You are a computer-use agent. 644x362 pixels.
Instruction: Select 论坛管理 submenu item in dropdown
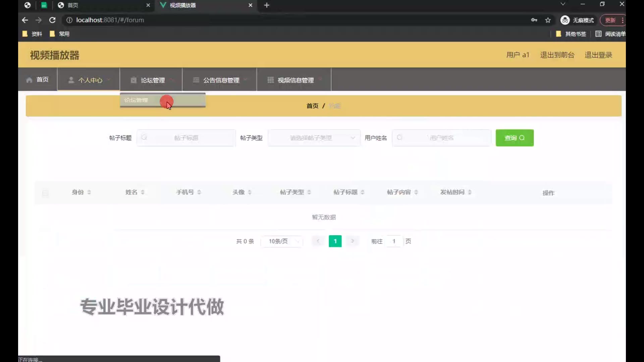click(x=136, y=100)
